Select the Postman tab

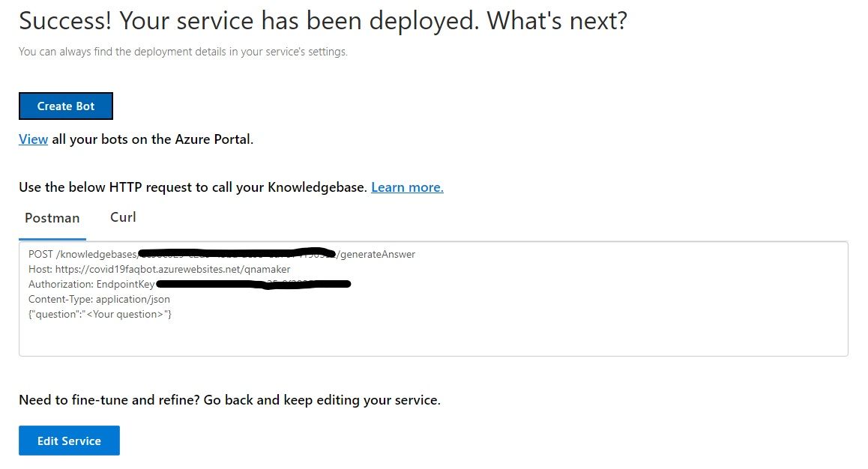[52, 218]
